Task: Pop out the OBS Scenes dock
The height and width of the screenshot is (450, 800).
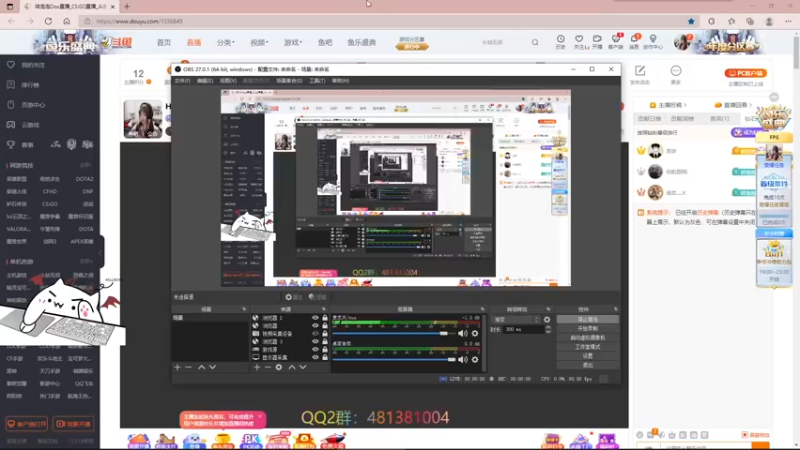Action: click(x=244, y=309)
